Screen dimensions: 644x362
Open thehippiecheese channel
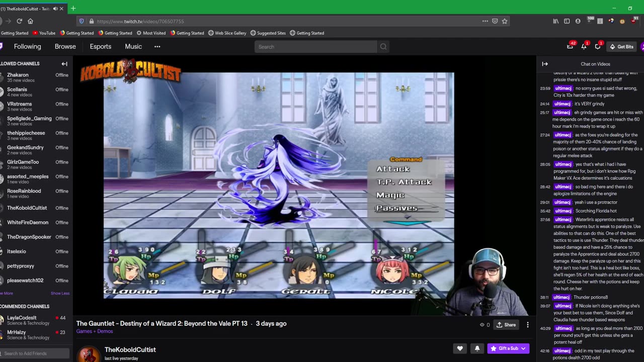tap(35, 136)
